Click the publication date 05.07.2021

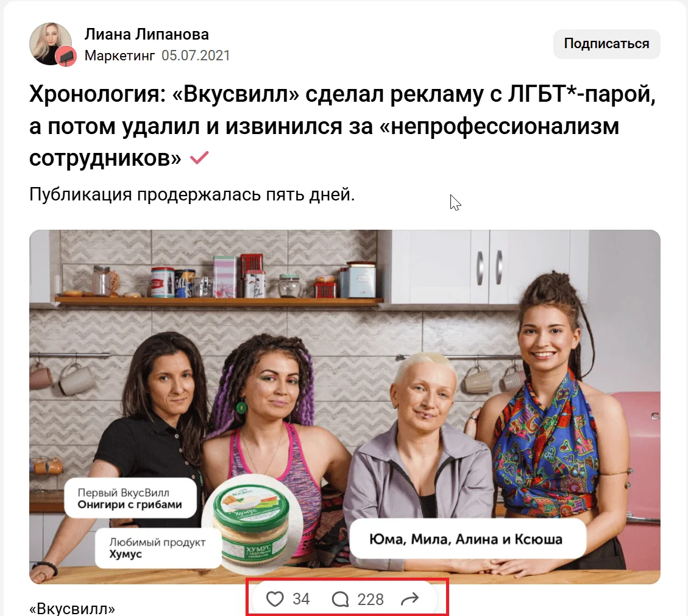(x=196, y=55)
